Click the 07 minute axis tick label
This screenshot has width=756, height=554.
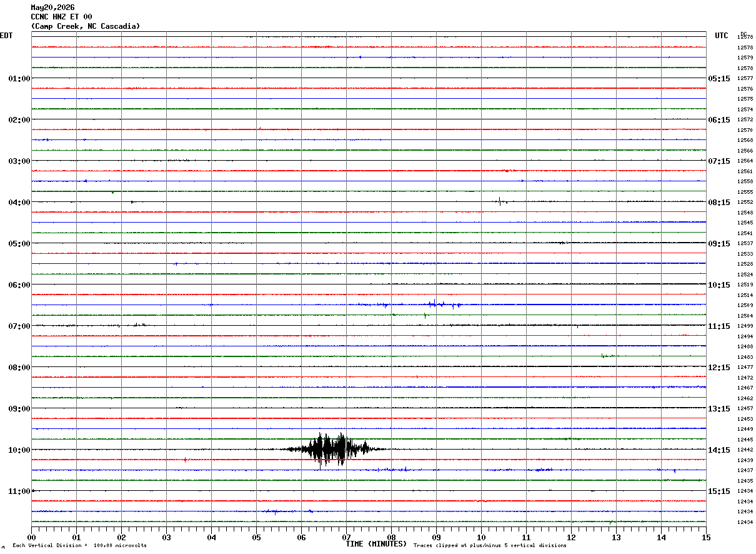click(x=346, y=538)
